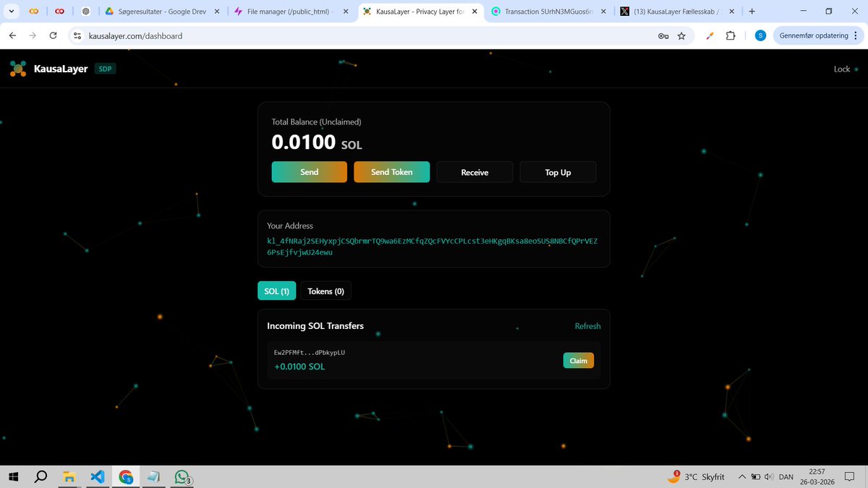
Task: Click Chrome icon in taskbar
Action: 126,477
